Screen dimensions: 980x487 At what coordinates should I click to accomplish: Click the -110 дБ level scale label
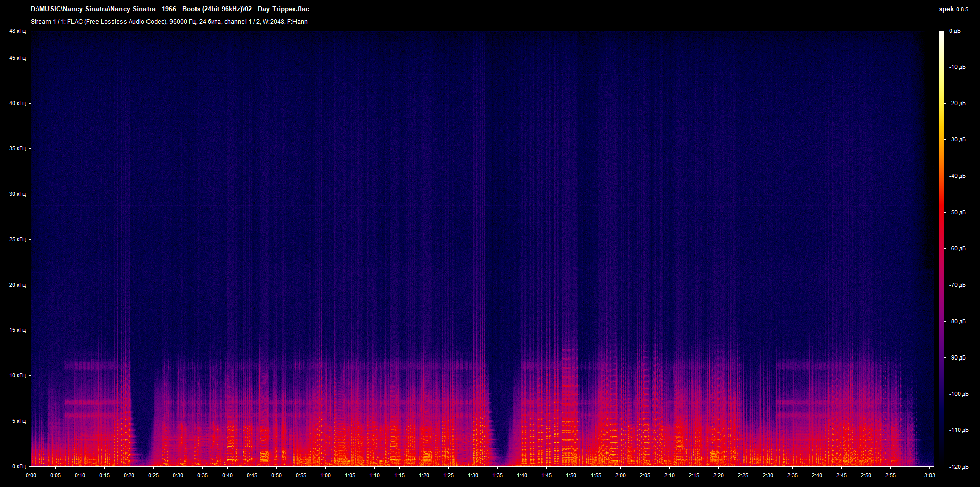point(958,430)
